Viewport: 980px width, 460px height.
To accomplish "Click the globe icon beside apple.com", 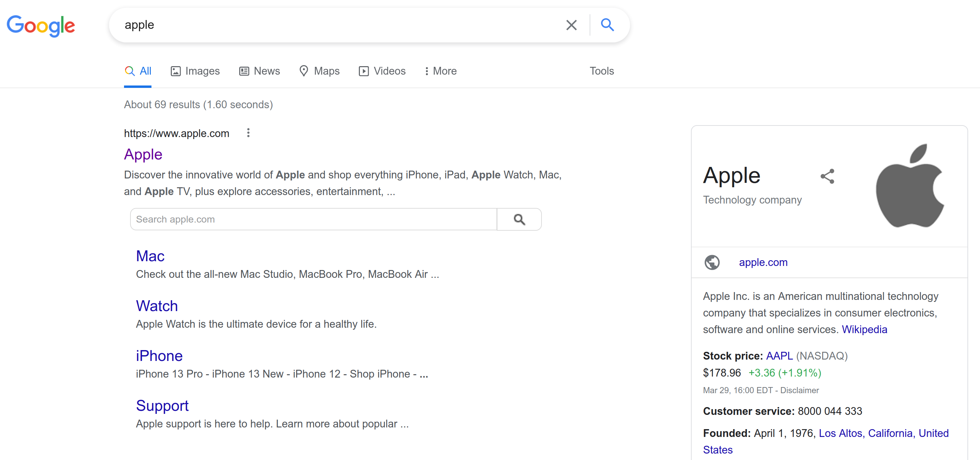I will [x=712, y=262].
